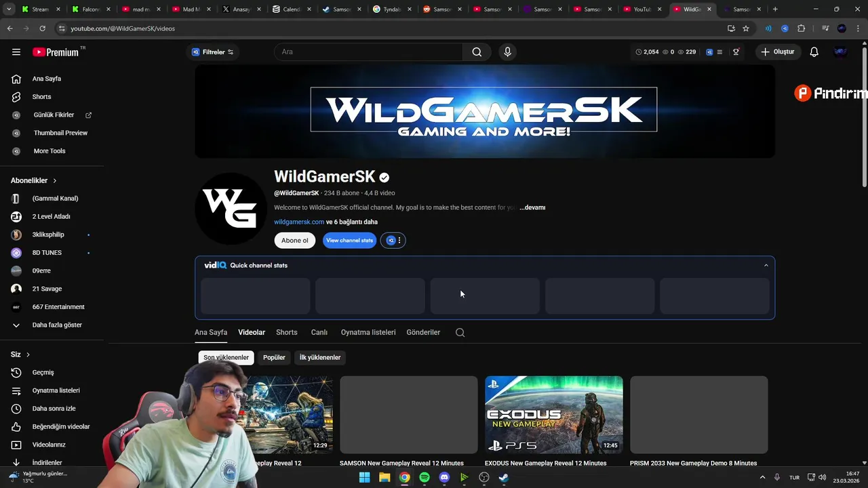
Task: Open Discord from the taskbar
Action: 444,477
